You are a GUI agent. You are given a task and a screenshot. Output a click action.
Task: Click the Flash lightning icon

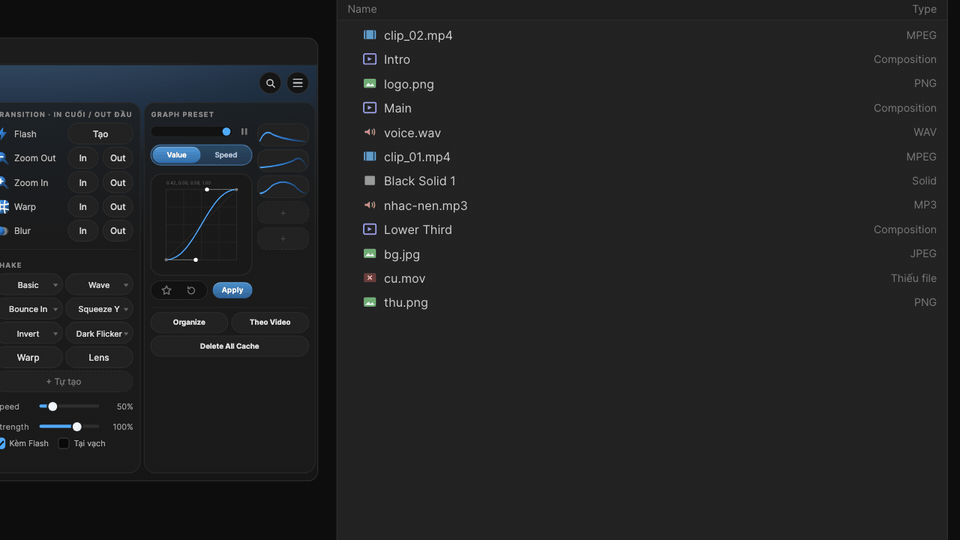click(x=3, y=134)
